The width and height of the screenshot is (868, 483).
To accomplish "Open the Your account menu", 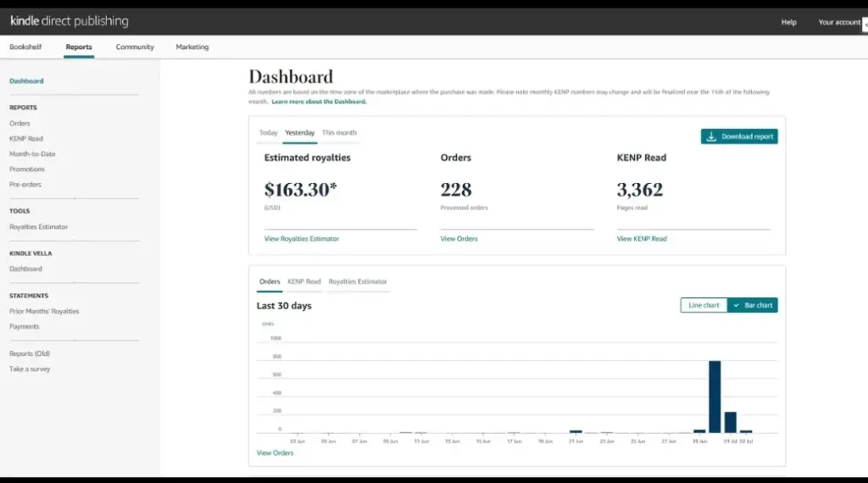I will (x=838, y=22).
